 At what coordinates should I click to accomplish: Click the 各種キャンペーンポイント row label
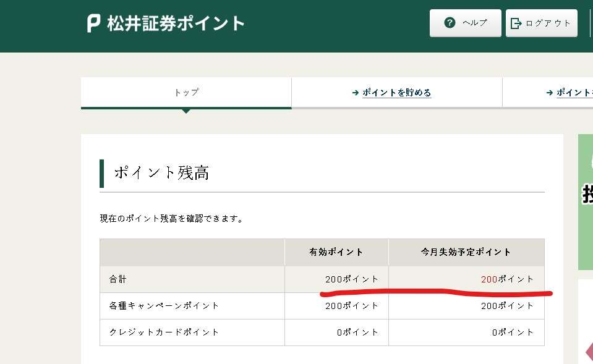point(164,306)
